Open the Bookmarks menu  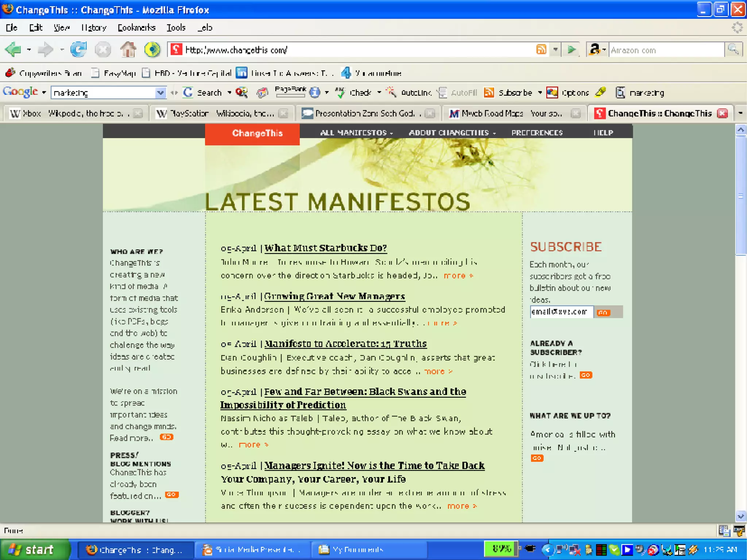136,28
